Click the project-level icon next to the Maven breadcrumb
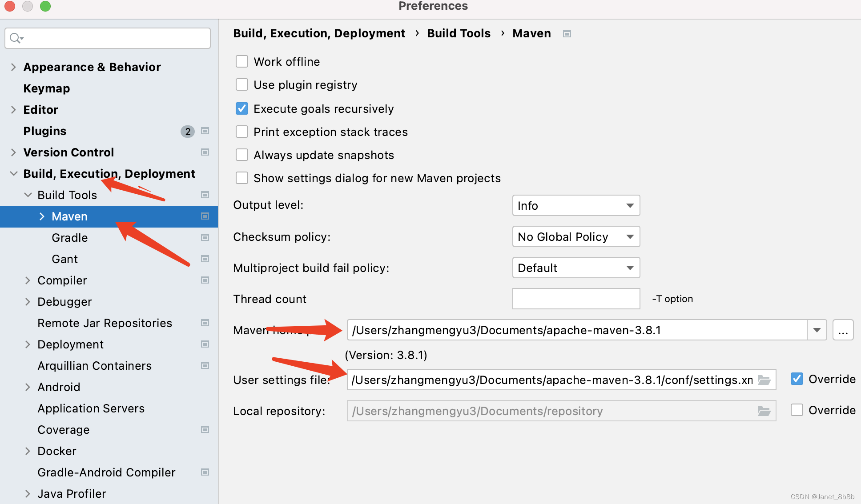Viewport: 861px width, 504px height. click(x=567, y=34)
